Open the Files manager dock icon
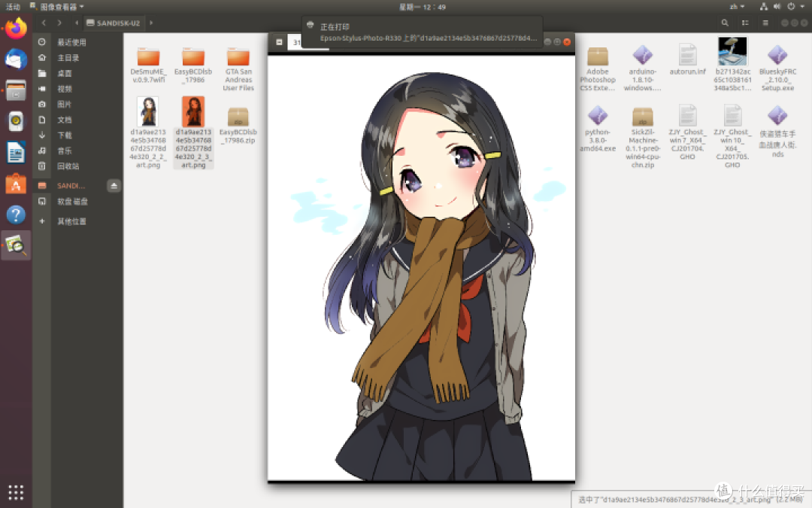Image resolution: width=812 pixels, height=508 pixels. click(x=16, y=91)
